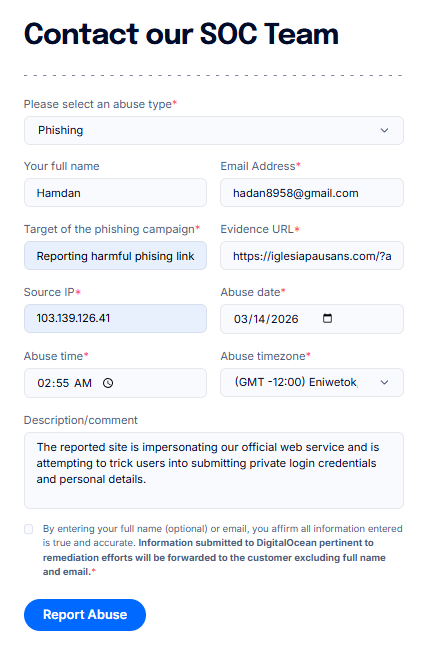The image size is (432, 647).
Task: Select the month segment of the abuse date
Action: click(x=240, y=319)
